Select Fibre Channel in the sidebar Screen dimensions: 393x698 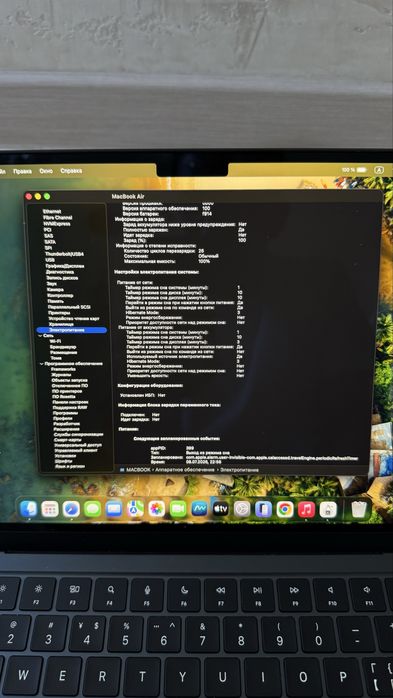pos(57,217)
